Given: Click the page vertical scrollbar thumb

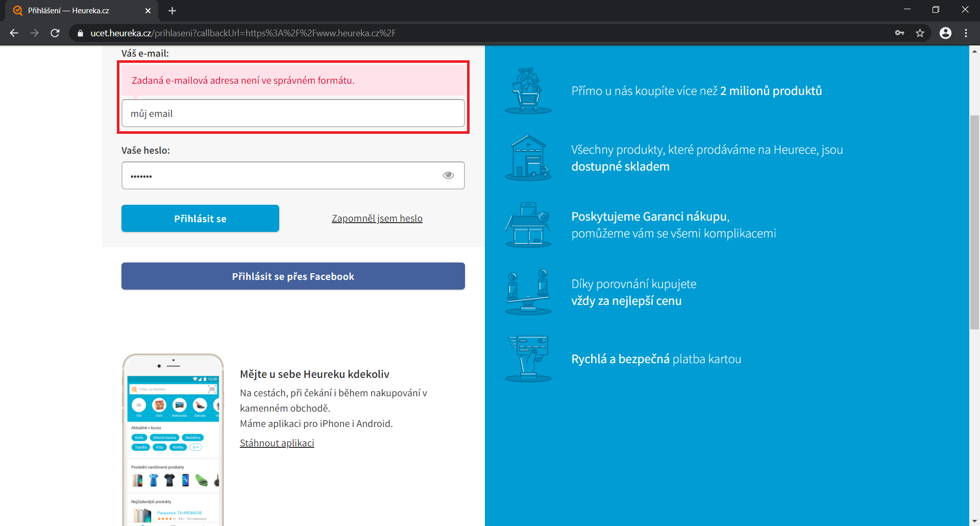Looking at the screenshot, I should pos(974,222).
